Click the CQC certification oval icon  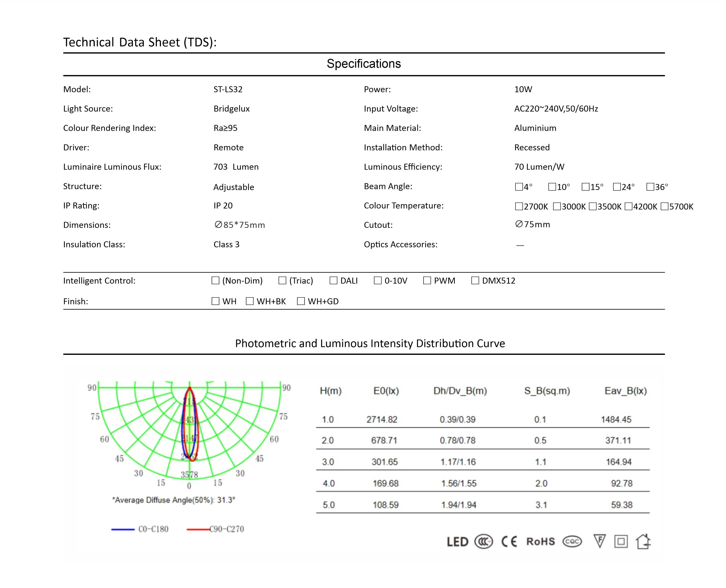click(x=572, y=542)
